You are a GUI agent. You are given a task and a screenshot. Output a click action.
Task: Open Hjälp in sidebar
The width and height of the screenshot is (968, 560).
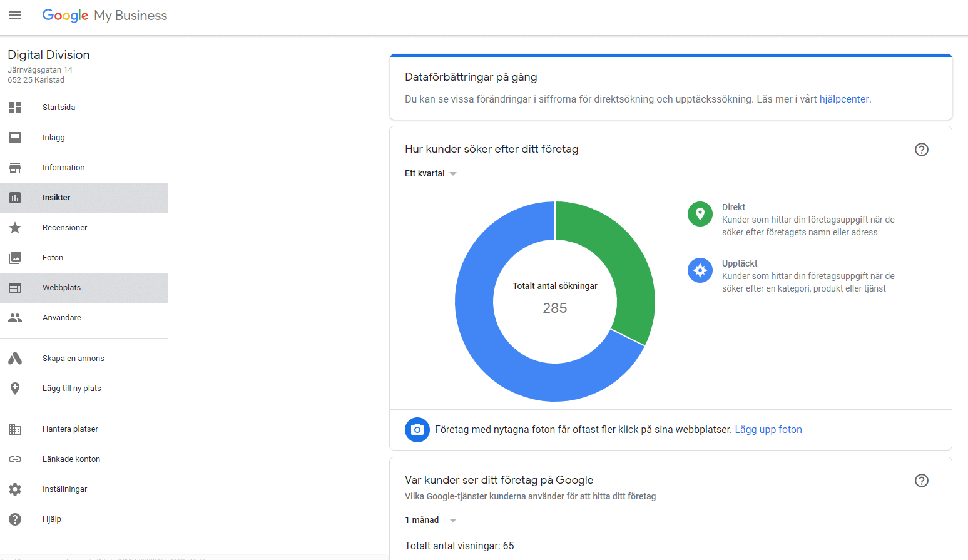tap(84, 519)
